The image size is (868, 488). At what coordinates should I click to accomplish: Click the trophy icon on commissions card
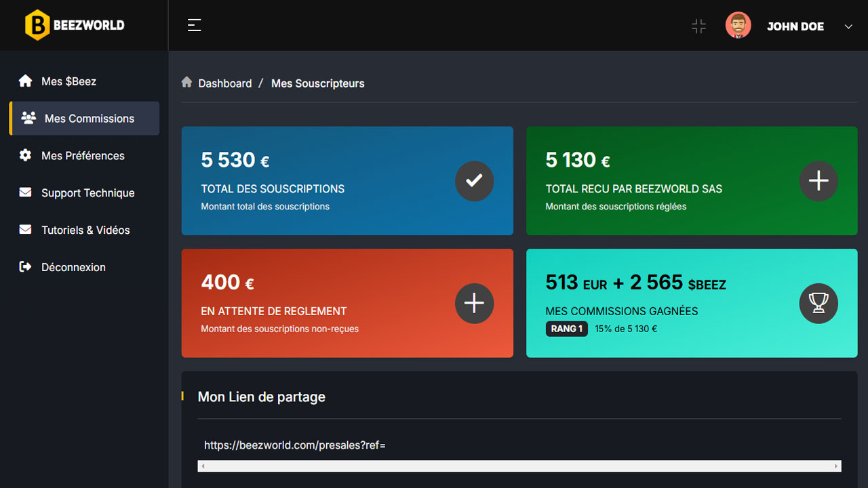[818, 304]
